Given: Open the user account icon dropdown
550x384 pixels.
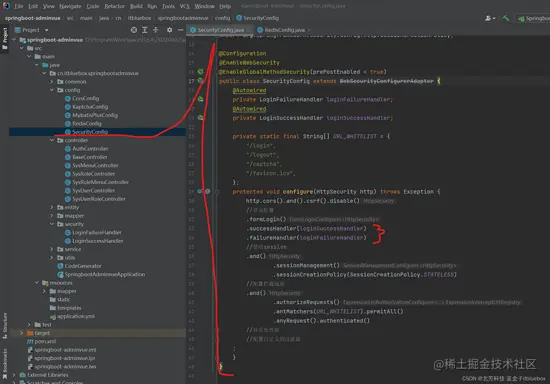Looking at the screenshot, I should click(490, 18).
